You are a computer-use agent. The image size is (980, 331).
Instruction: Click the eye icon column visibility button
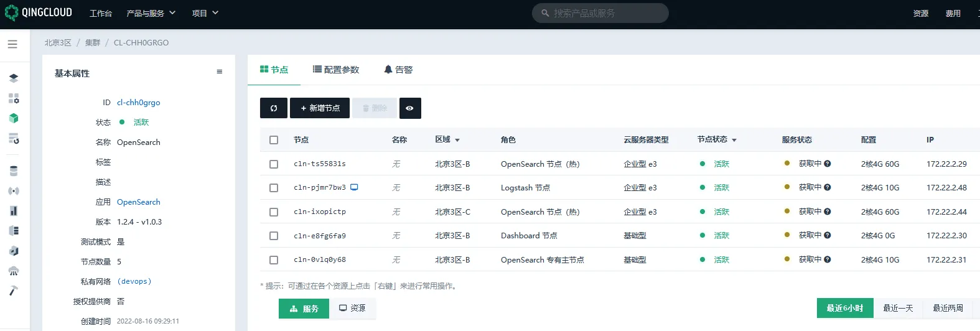pyautogui.click(x=409, y=108)
